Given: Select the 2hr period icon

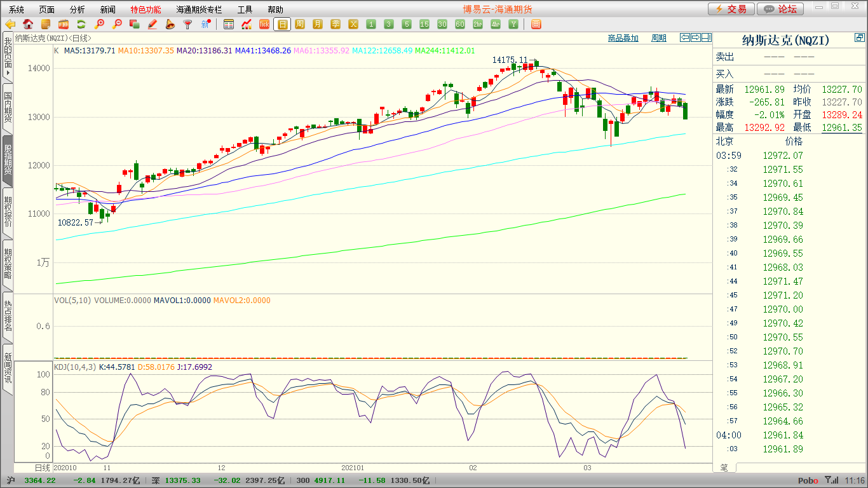Looking at the screenshot, I should [x=478, y=24].
